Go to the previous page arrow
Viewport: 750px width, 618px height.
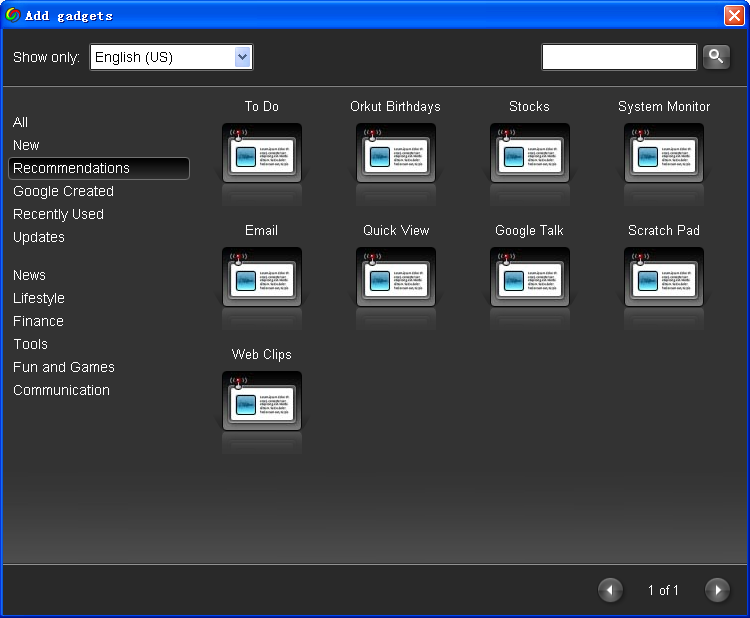point(610,590)
